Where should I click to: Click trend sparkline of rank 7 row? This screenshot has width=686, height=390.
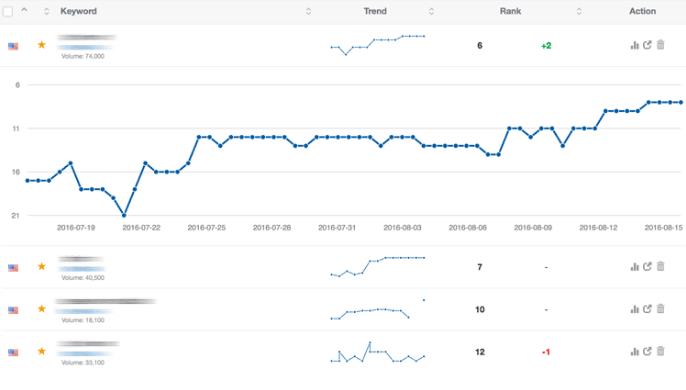(378, 267)
